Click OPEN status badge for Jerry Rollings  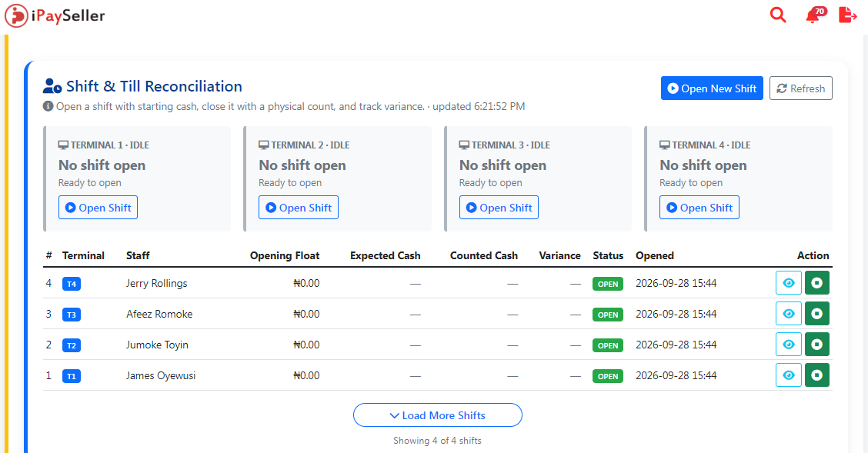[608, 284]
